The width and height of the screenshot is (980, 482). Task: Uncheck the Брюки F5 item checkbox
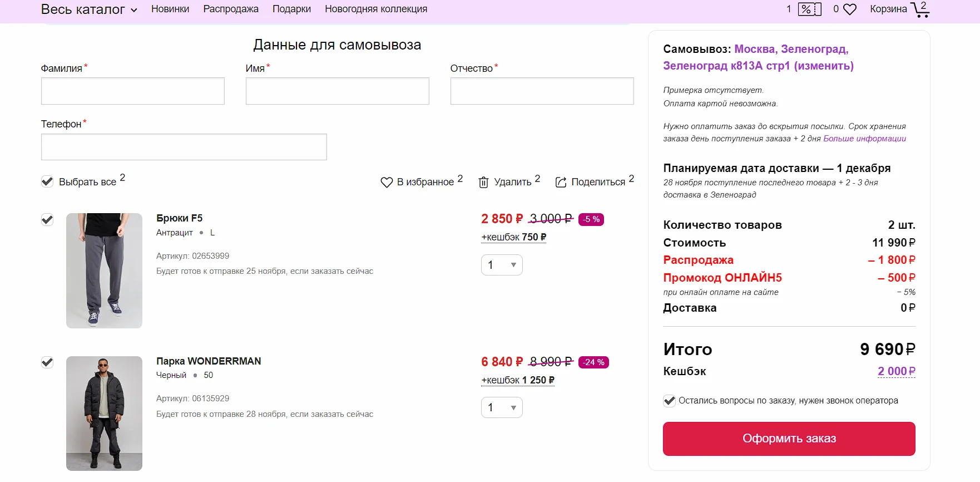click(x=47, y=220)
